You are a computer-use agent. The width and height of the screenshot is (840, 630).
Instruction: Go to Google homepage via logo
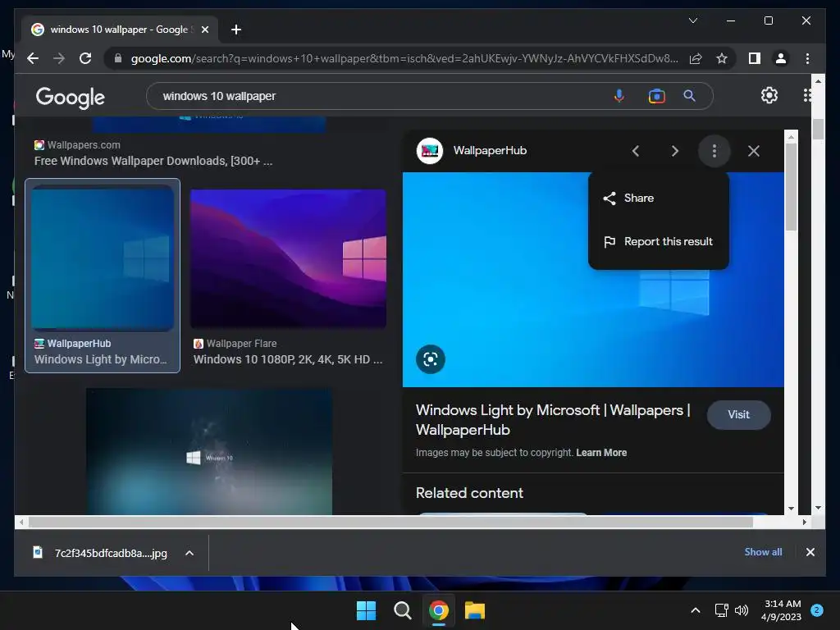tap(71, 97)
